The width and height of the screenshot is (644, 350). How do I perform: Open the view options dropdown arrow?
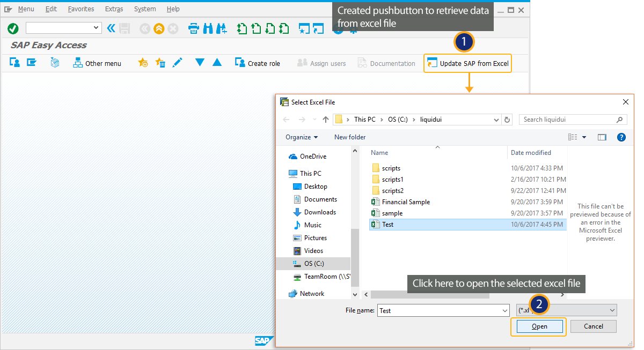(584, 137)
